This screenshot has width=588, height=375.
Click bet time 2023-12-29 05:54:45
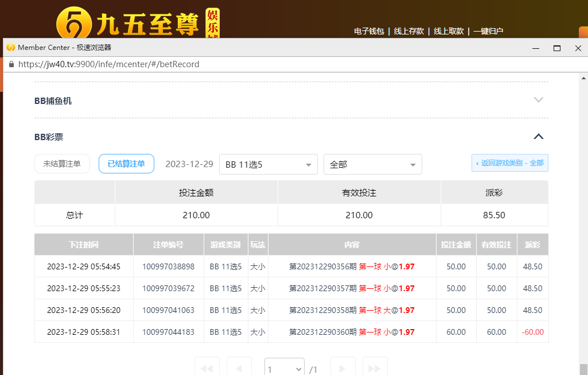click(x=84, y=266)
